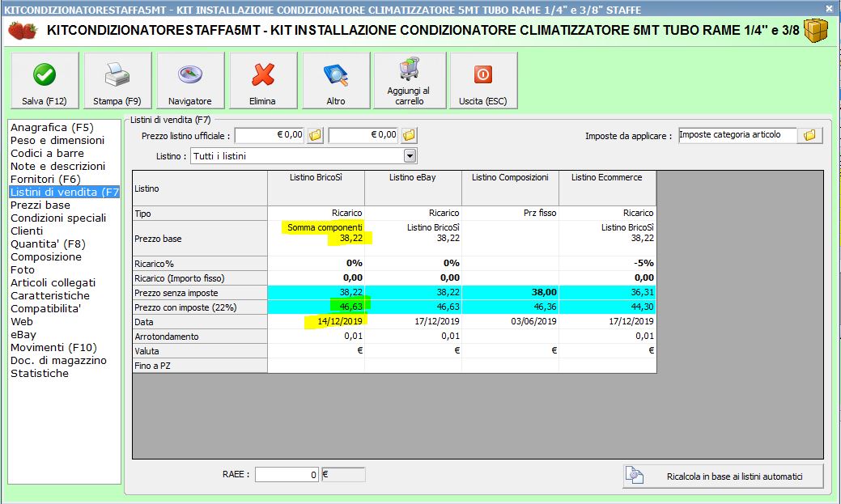Click the second Prezzo listino ufficiale field
841x504 pixels.
tap(363, 135)
